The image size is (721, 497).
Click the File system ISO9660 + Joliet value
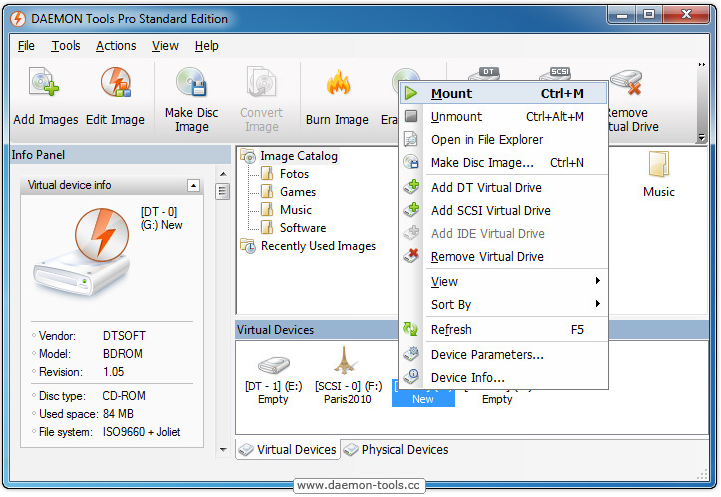[x=141, y=432]
